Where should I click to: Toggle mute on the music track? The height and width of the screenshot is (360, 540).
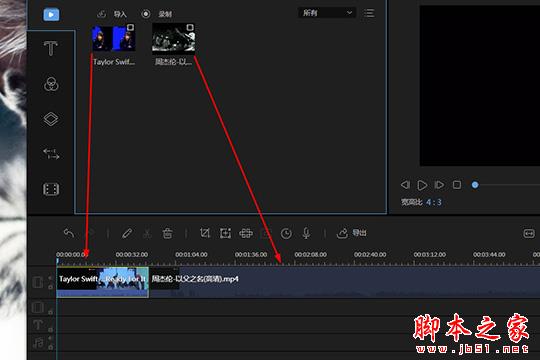click(50, 338)
